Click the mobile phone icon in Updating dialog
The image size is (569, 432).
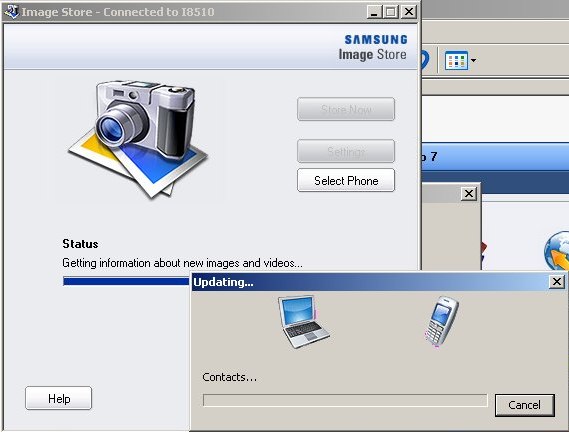(x=441, y=321)
